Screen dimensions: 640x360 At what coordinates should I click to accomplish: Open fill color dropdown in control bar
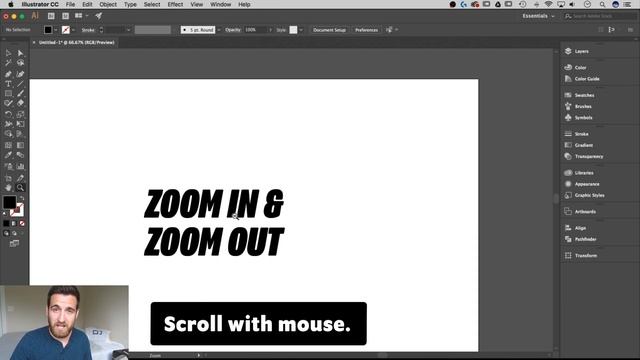coord(56,30)
